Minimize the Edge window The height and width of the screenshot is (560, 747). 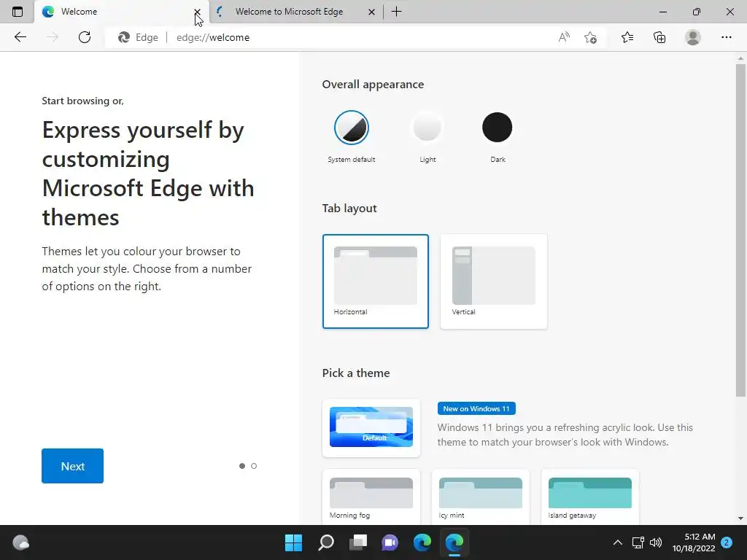click(662, 12)
